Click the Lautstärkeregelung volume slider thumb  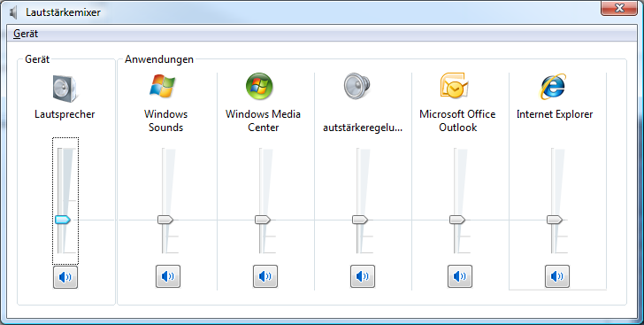coord(360,220)
